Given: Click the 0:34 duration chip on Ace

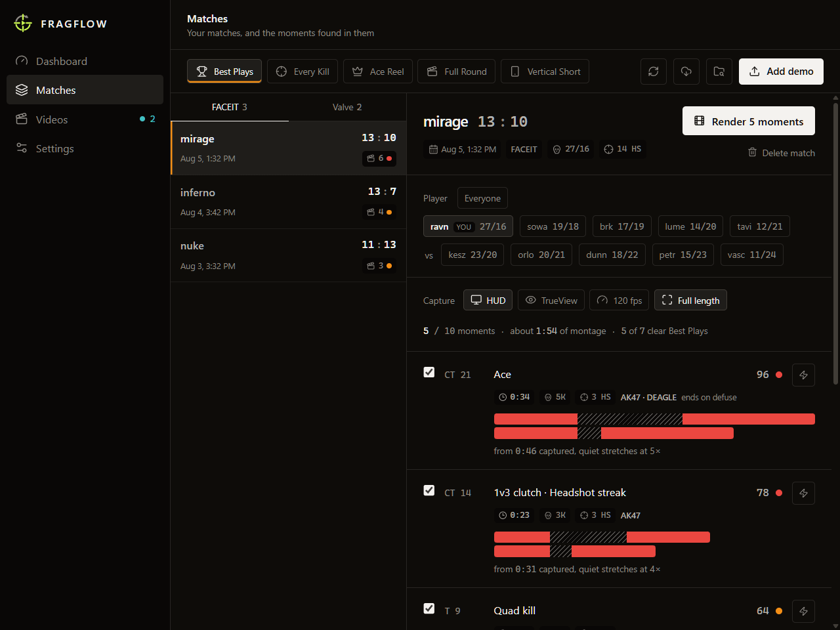Looking at the screenshot, I should tap(515, 397).
